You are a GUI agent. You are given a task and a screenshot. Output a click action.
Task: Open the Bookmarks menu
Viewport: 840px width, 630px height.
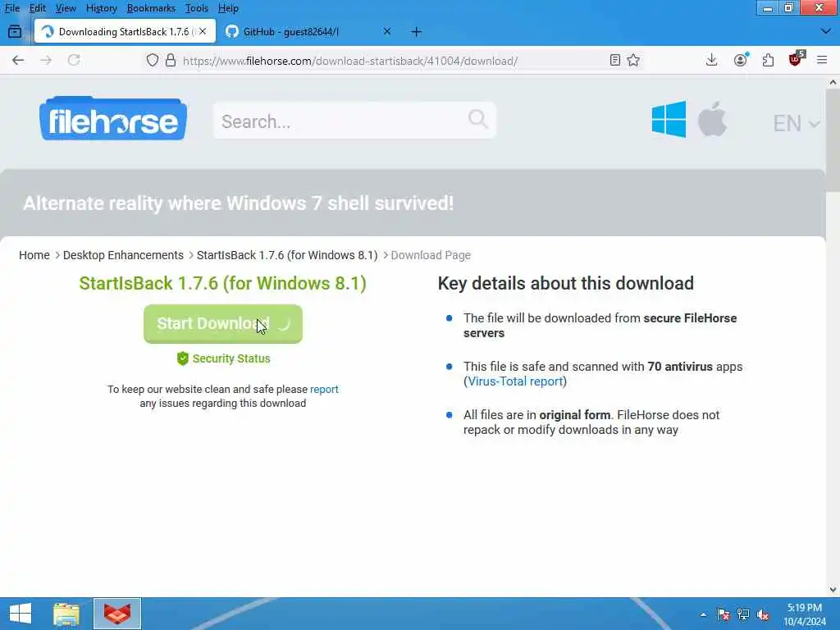(x=151, y=8)
